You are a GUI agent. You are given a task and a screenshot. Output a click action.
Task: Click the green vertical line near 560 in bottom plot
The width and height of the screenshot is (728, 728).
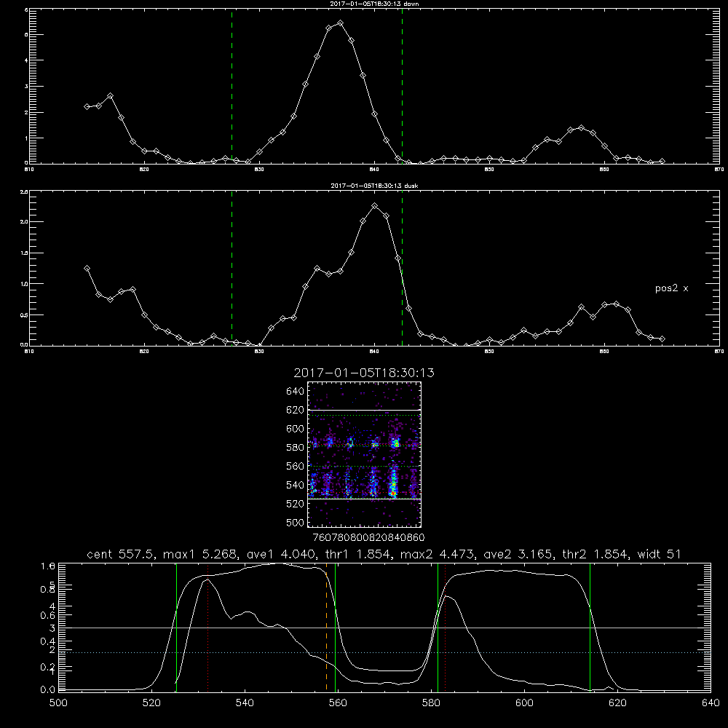[335, 627]
